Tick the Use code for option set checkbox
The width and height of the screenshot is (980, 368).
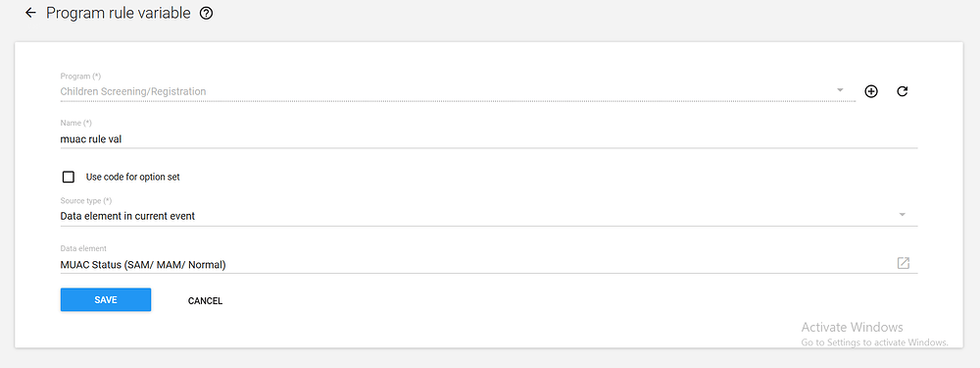click(x=69, y=177)
